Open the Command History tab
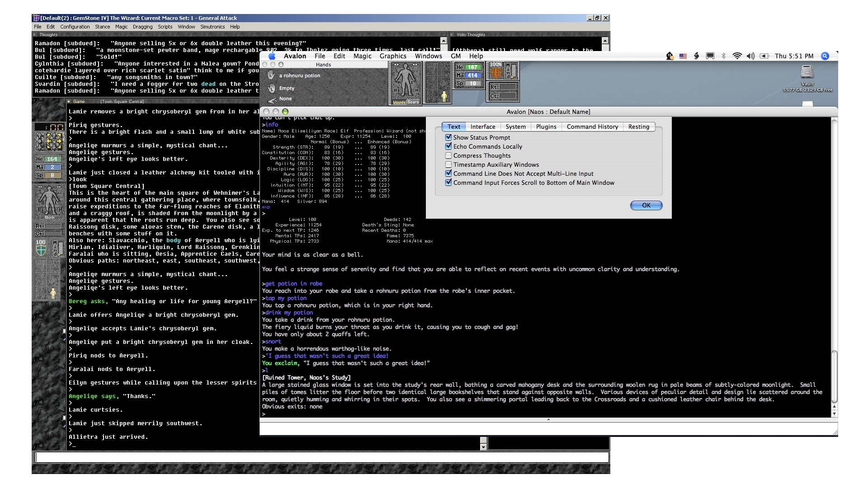The height and width of the screenshot is (488, 868). [592, 127]
